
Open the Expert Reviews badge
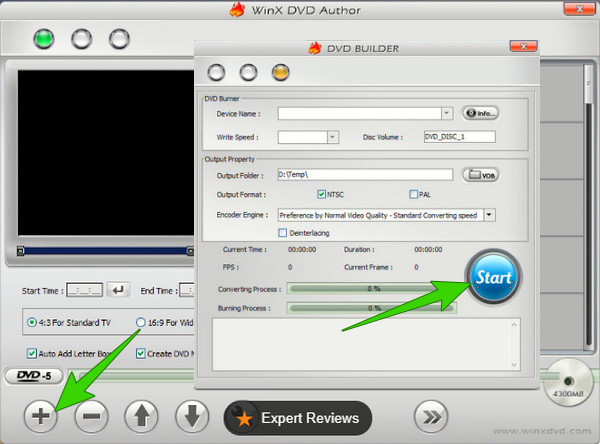[298, 418]
